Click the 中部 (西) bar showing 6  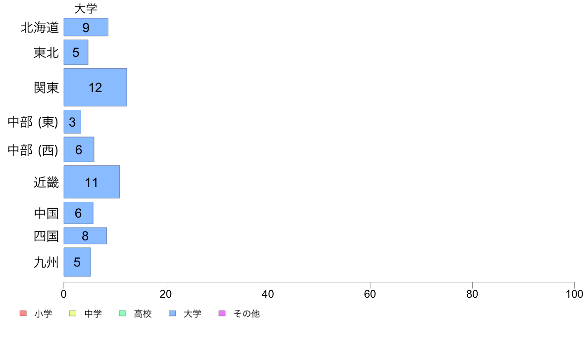(79, 150)
